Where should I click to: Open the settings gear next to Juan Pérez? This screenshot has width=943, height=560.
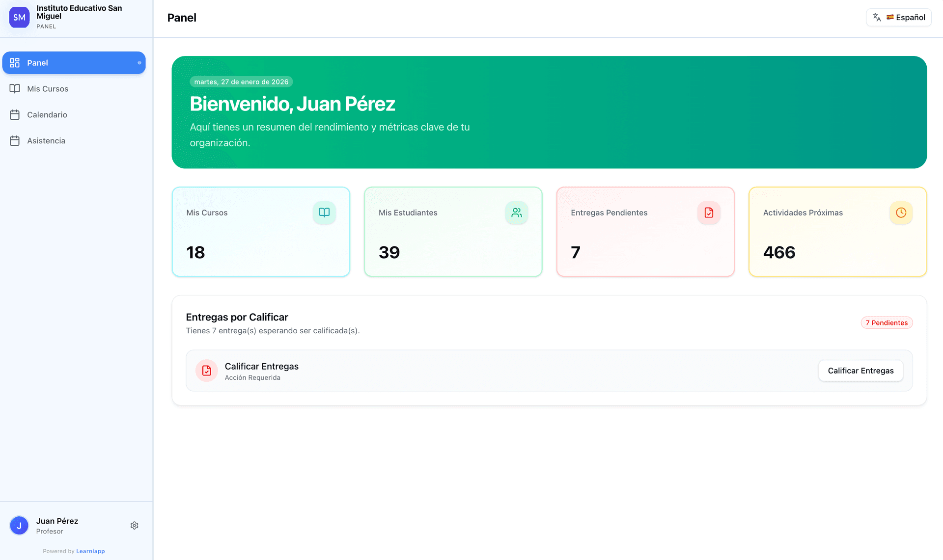coord(134,525)
